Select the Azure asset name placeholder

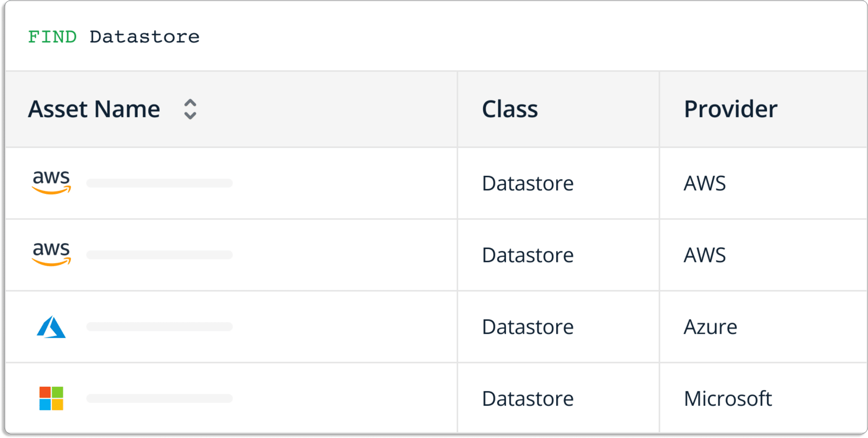(x=160, y=326)
